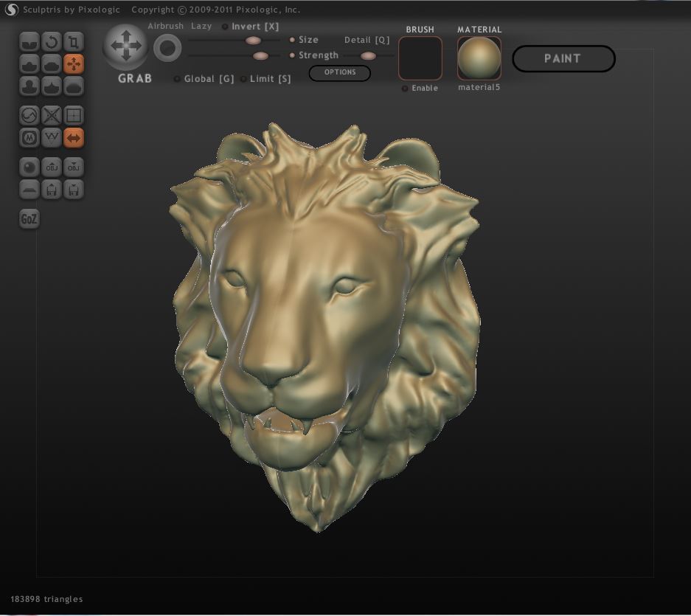Image resolution: width=691 pixels, height=616 pixels.
Task: Select the Mask tool icon
Action: [x=29, y=137]
